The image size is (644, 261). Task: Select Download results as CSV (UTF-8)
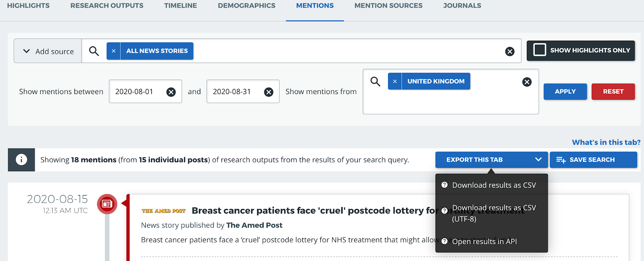coord(493,213)
